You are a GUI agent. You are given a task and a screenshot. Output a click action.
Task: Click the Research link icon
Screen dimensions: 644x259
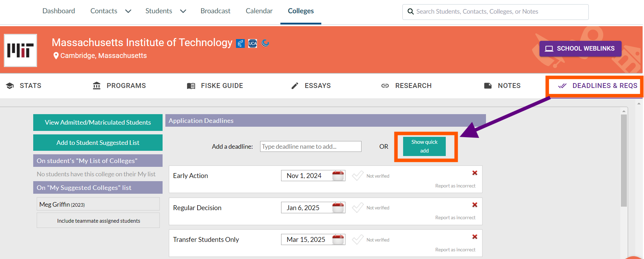click(385, 86)
